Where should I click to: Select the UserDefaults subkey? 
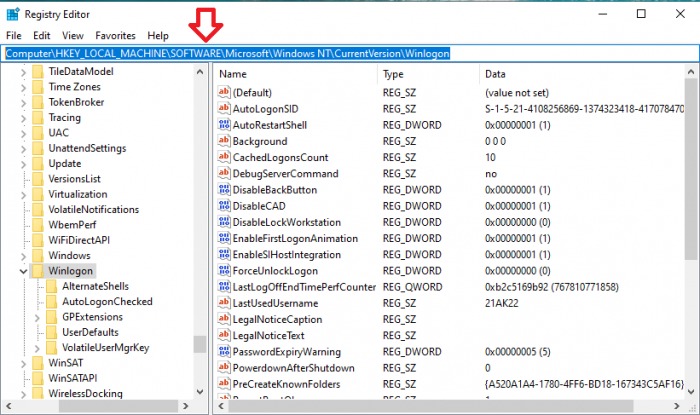pos(90,332)
